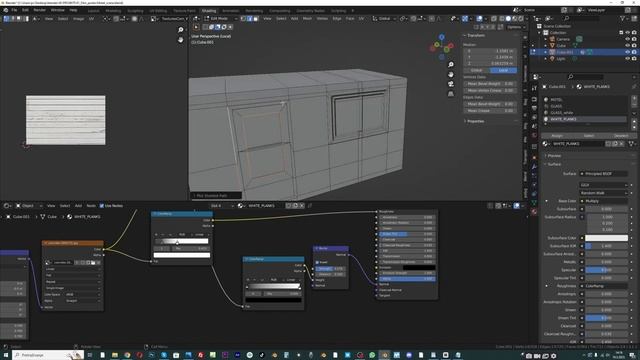Select edge select mode icon in viewport header

click(250, 18)
